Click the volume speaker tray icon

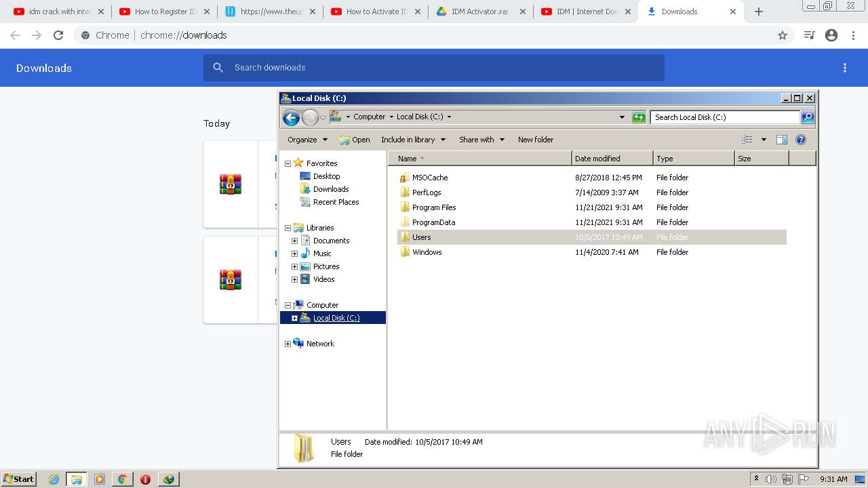pyautogui.click(x=771, y=479)
